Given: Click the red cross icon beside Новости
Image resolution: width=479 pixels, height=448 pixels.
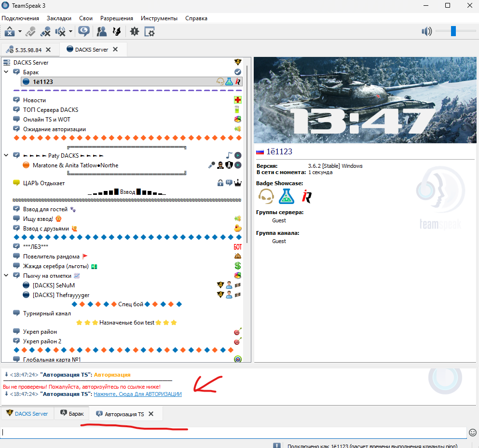Looking at the screenshot, I should coord(237,100).
